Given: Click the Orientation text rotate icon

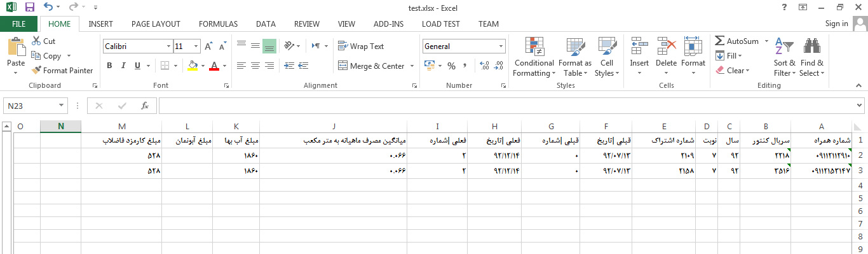Looking at the screenshot, I should (x=289, y=45).
